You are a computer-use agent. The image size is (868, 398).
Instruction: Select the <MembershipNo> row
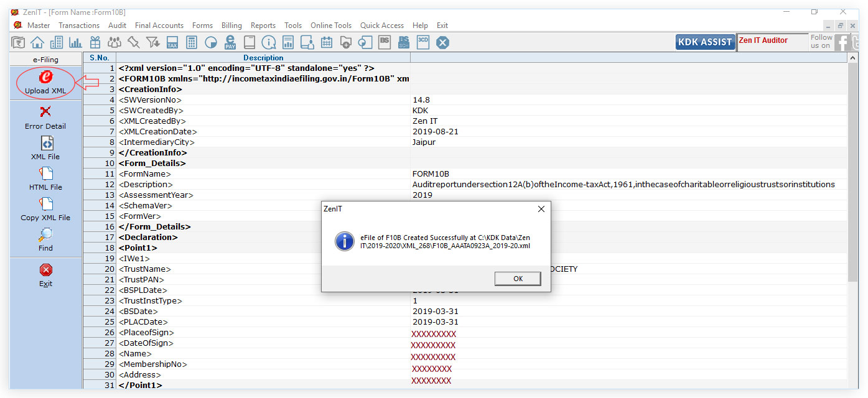click(465, 364)
